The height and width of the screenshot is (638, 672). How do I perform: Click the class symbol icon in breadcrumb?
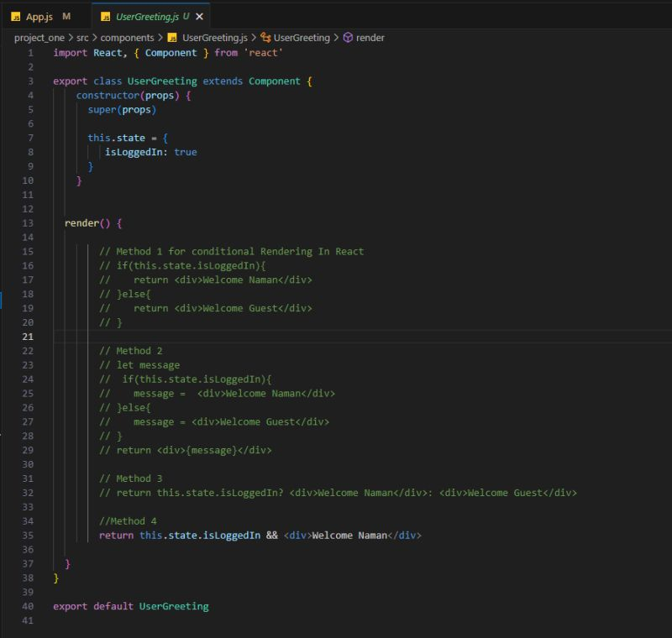[x=265, y=38]
